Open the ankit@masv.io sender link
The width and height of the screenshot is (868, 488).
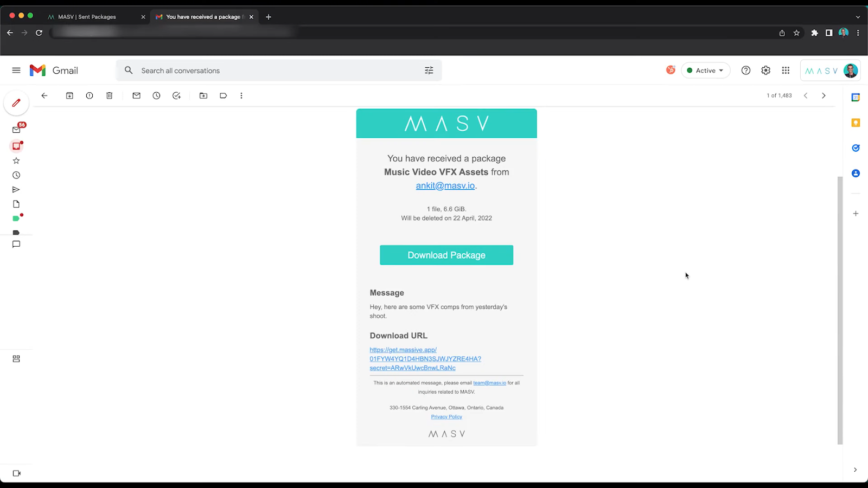(x=445, y=185)
